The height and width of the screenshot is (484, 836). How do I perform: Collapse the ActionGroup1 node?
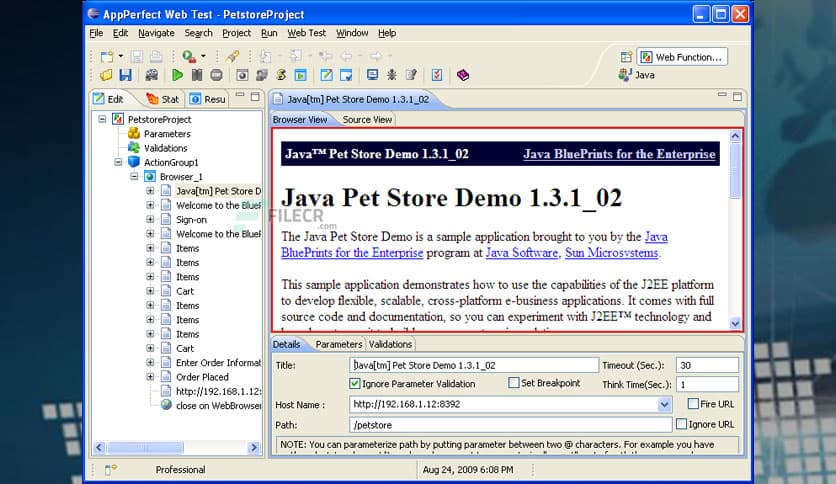pos(118,162)
